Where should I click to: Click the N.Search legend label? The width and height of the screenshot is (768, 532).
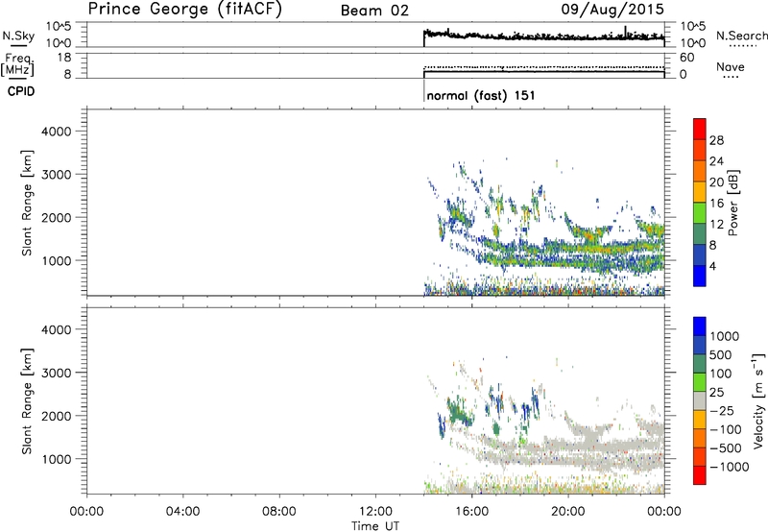pyautogui.click(x=742, y=36)
